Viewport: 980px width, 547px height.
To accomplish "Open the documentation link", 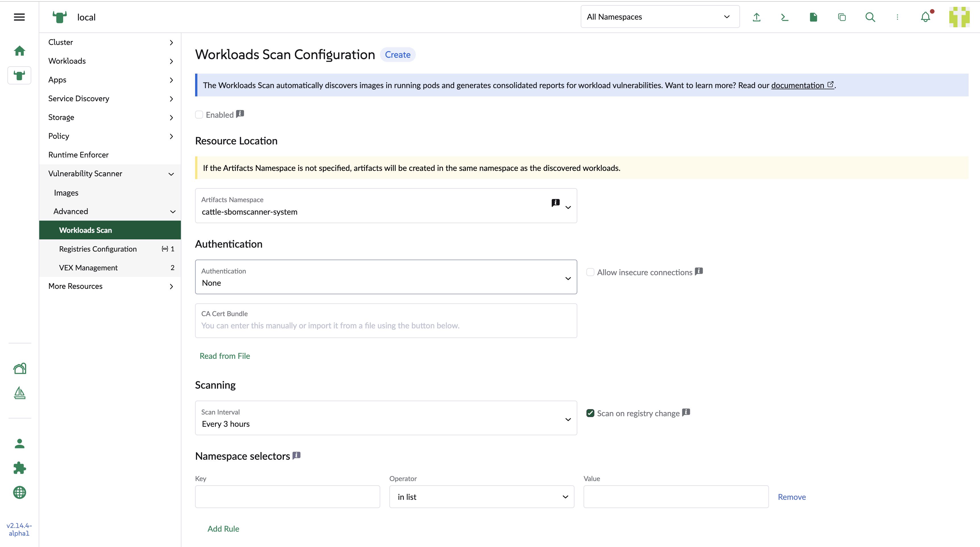I will [802, 85].
